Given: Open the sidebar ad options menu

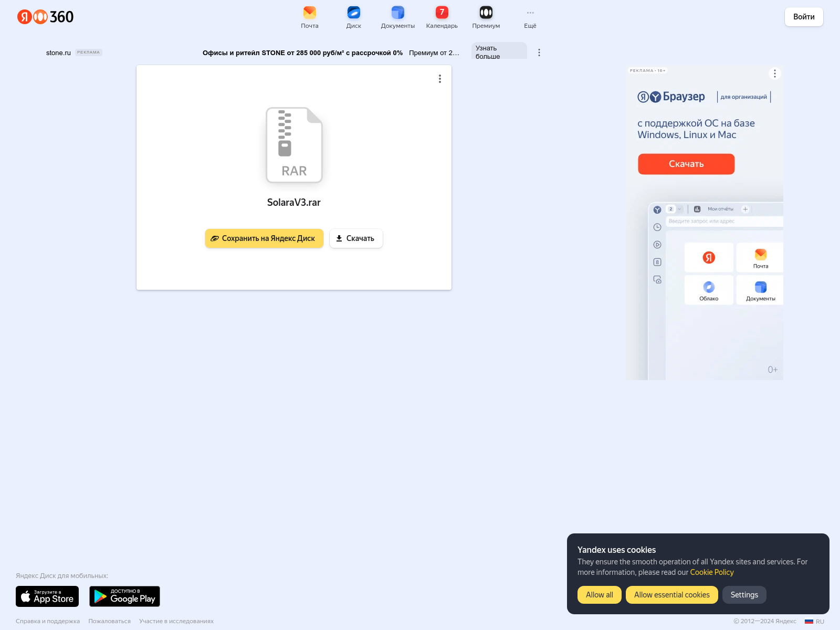Looking at the screenshot, I should [775, 73].
